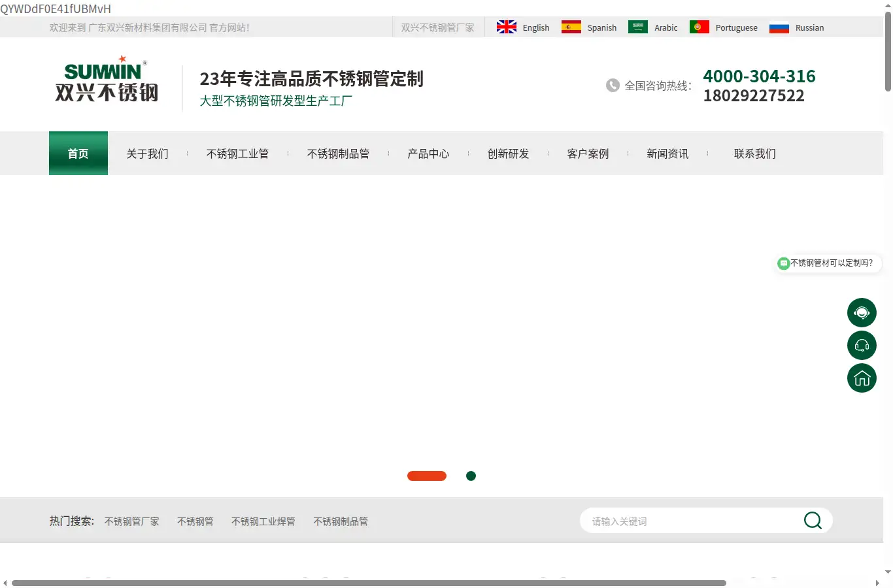Open the 不锈钢制品管 menu item
Viewport: 893px width, 588px height.
(339, 154)
